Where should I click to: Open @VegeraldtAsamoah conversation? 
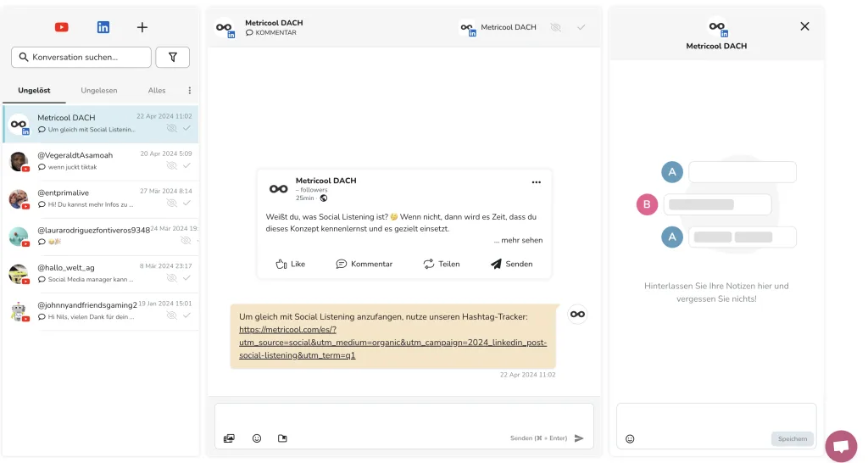click(101, 161)
